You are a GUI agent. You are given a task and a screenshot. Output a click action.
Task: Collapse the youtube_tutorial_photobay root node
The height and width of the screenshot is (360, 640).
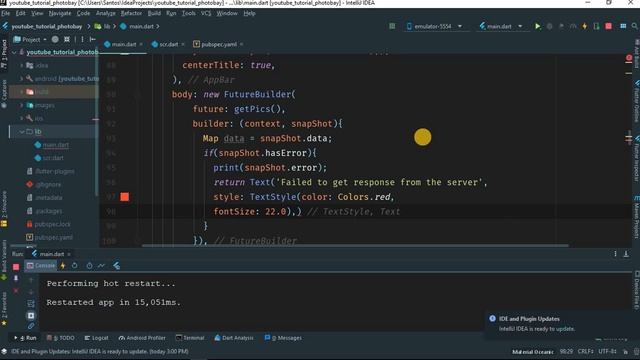[x=15, y=52]
